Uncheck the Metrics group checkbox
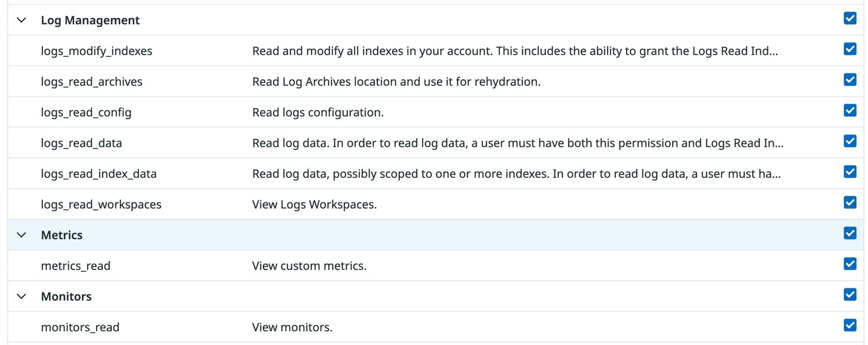 coord(850,233)
